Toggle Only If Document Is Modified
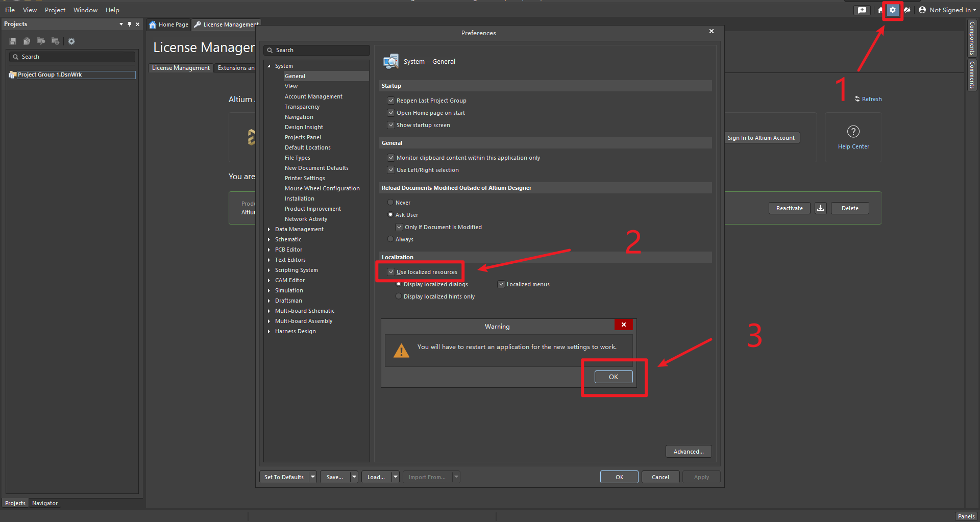 tap(399, 227)
